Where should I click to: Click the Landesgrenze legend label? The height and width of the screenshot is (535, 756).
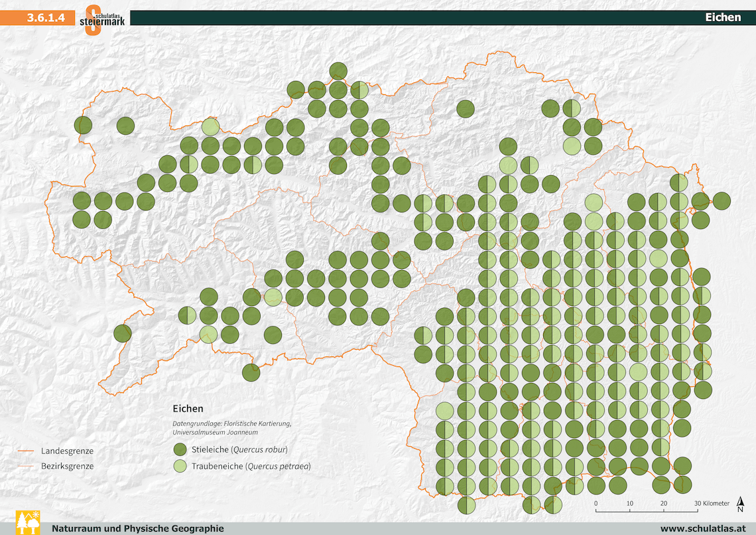coord(67,451)
